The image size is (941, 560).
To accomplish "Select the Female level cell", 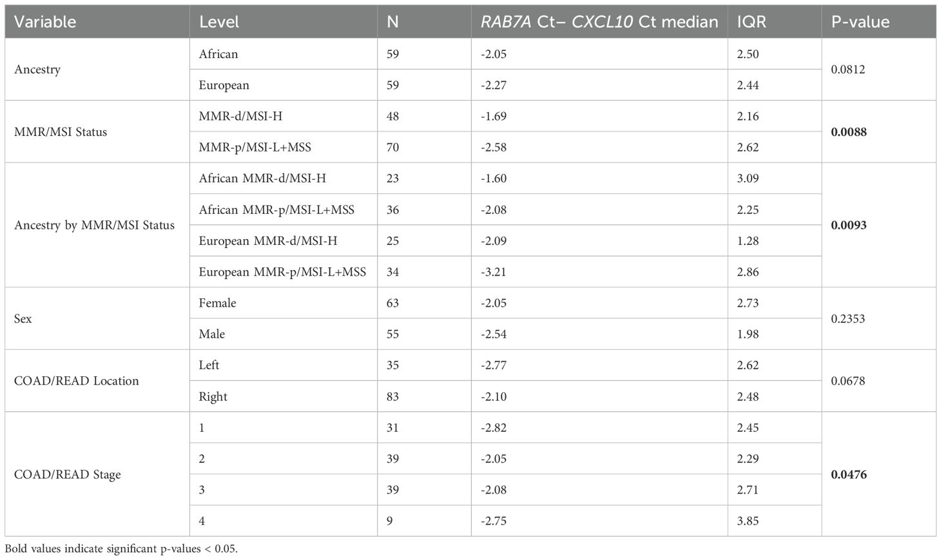I will pyautogui.click(x=217, y=303).
